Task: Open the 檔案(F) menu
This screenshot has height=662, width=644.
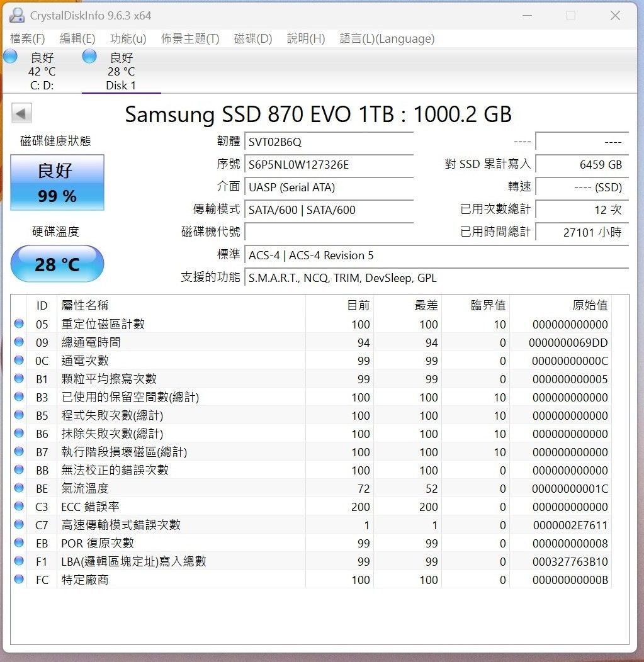Action: coord(28,39)
